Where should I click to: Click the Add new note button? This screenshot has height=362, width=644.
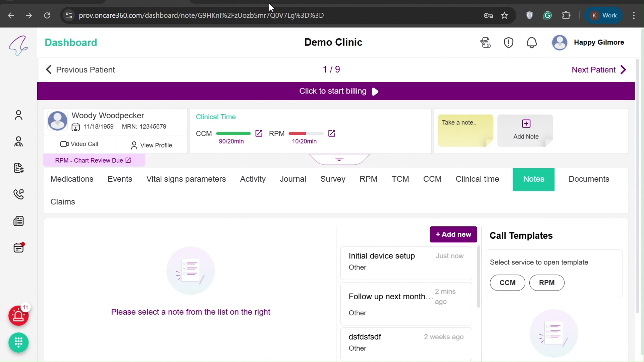(x=453, y=234)
